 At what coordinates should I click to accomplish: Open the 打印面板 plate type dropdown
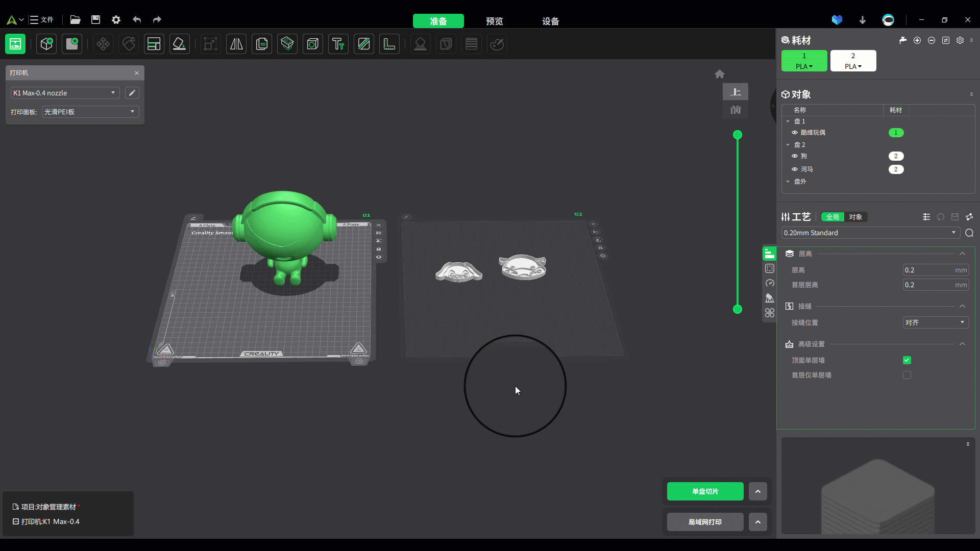pyautogui.click(x=90, y=112)
